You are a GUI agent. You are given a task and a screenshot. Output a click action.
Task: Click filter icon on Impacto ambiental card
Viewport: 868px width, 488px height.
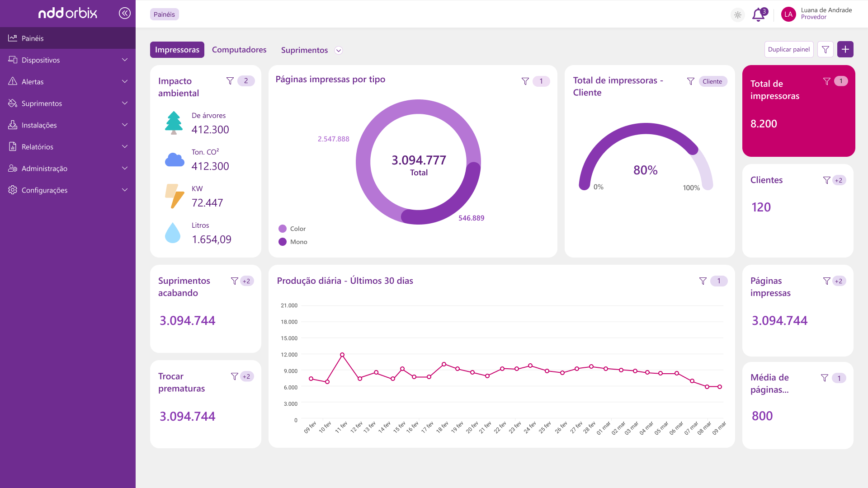[x=230, y=81]
